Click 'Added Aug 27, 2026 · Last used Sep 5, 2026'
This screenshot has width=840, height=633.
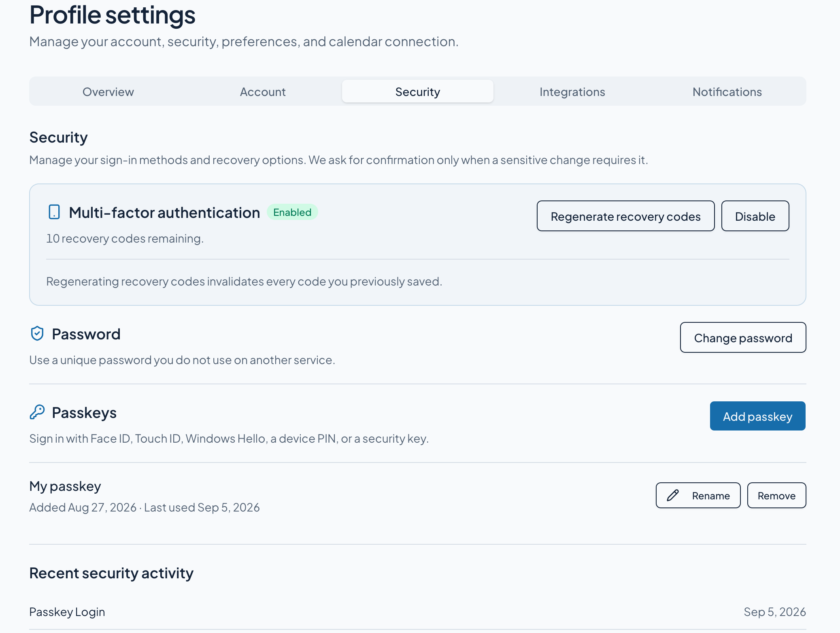[145, 507]
